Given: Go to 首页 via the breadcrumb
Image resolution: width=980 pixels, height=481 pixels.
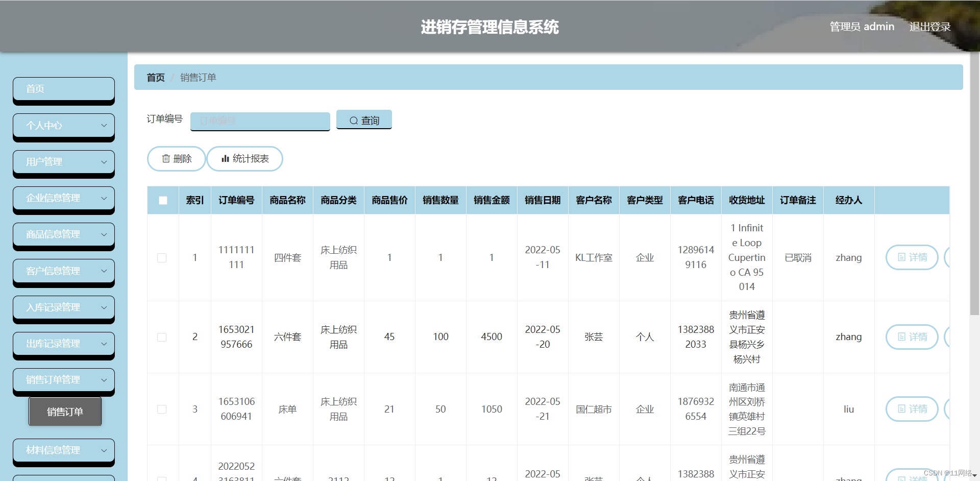Looking at the screenshot, I should point(156,78).
